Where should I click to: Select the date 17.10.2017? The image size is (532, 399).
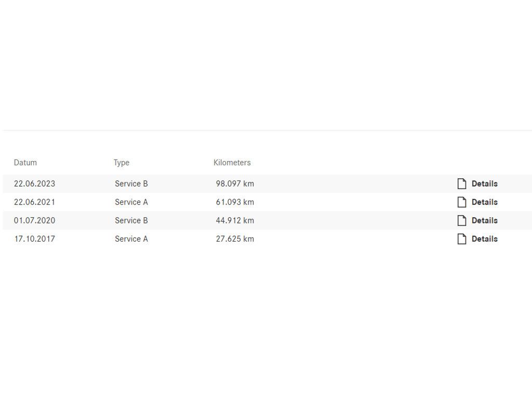pyautogui.click(x=34, y=239)
